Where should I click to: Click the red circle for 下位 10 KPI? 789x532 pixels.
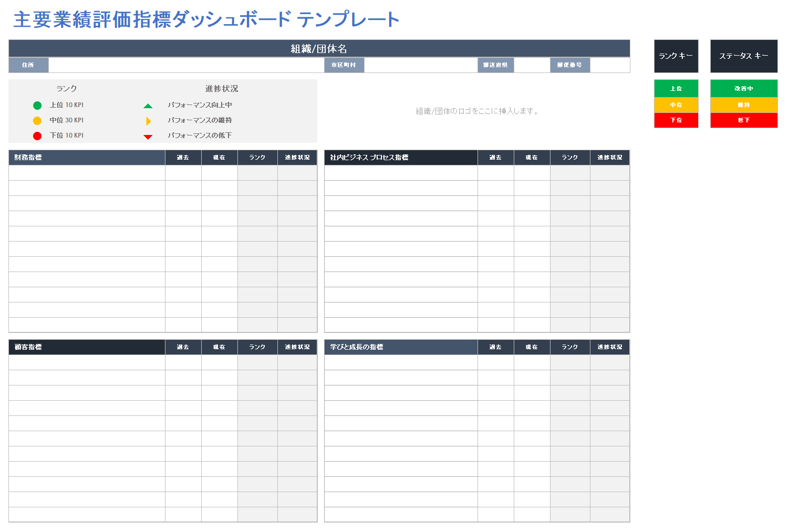[37, 136]
